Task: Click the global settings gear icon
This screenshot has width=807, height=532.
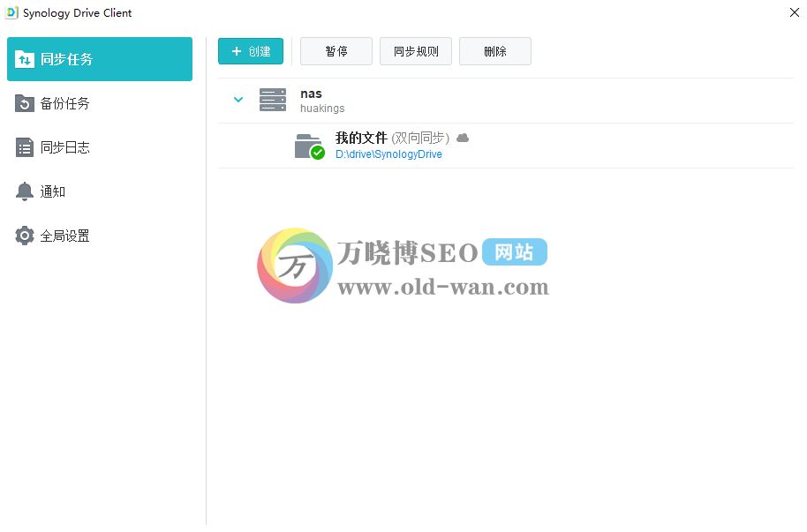Action: tap(24, 236)
